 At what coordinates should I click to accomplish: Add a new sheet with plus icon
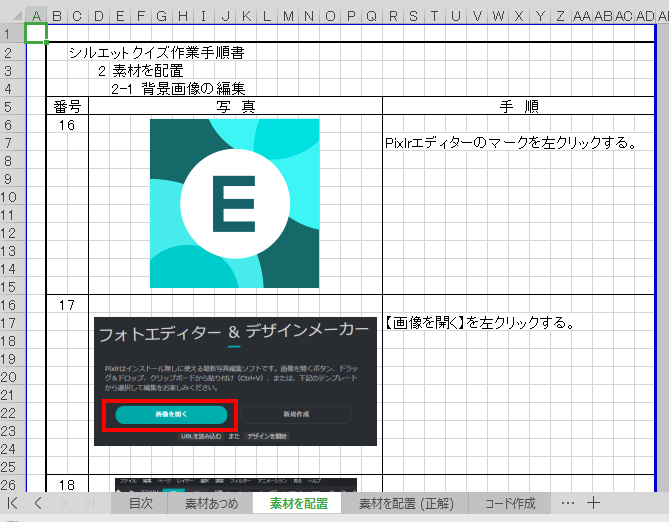[593, 503]
